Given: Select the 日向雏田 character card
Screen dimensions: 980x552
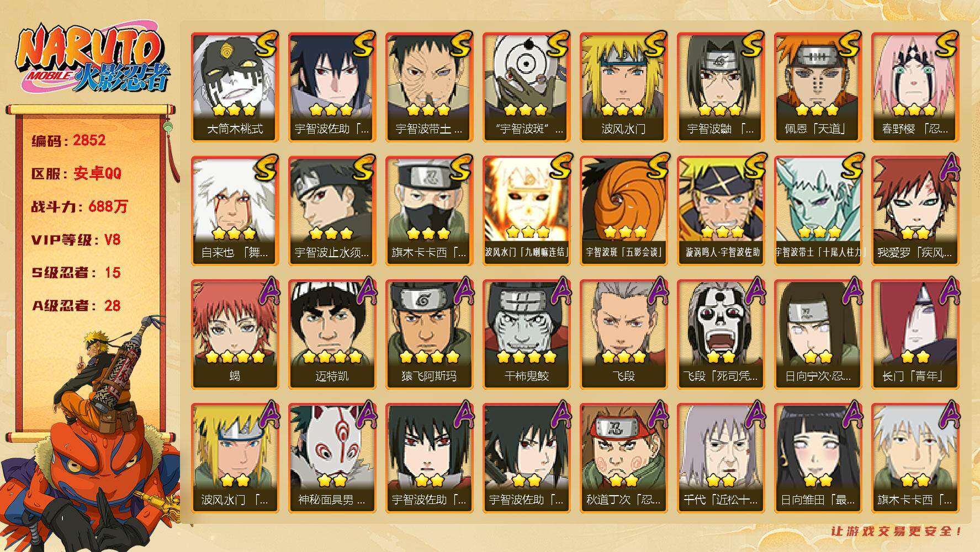Looking at the screenshot, I should tap(818, 458).
